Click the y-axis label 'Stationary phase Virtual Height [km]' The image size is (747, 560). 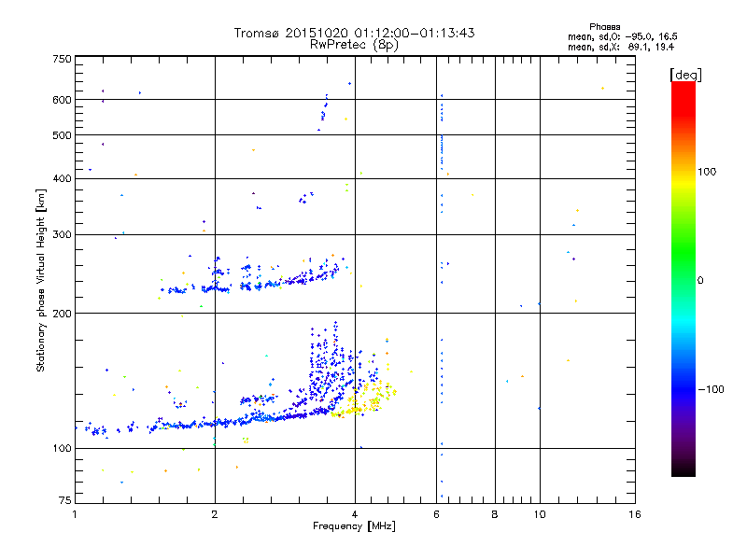pyautogui.click(x=41, y=280)
